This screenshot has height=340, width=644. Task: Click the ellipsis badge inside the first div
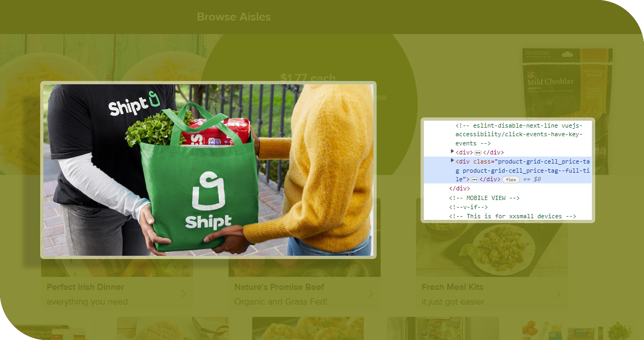477,153
